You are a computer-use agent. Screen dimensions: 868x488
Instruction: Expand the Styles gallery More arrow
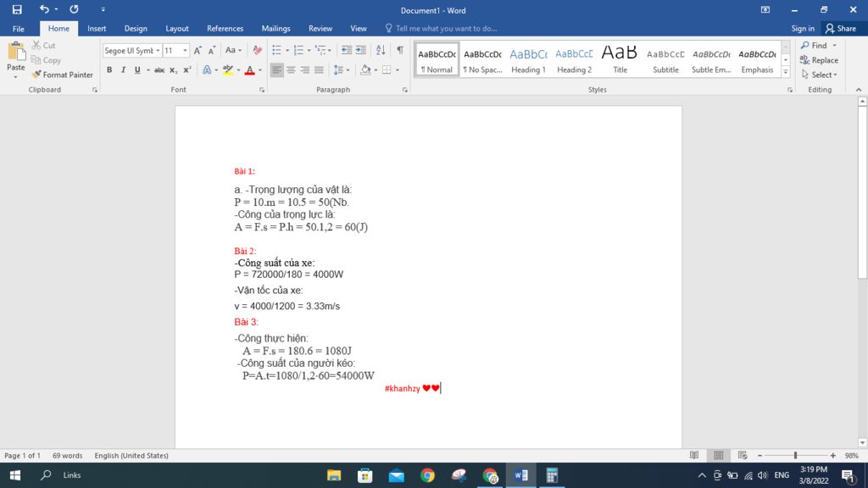(x=786, y=72)
